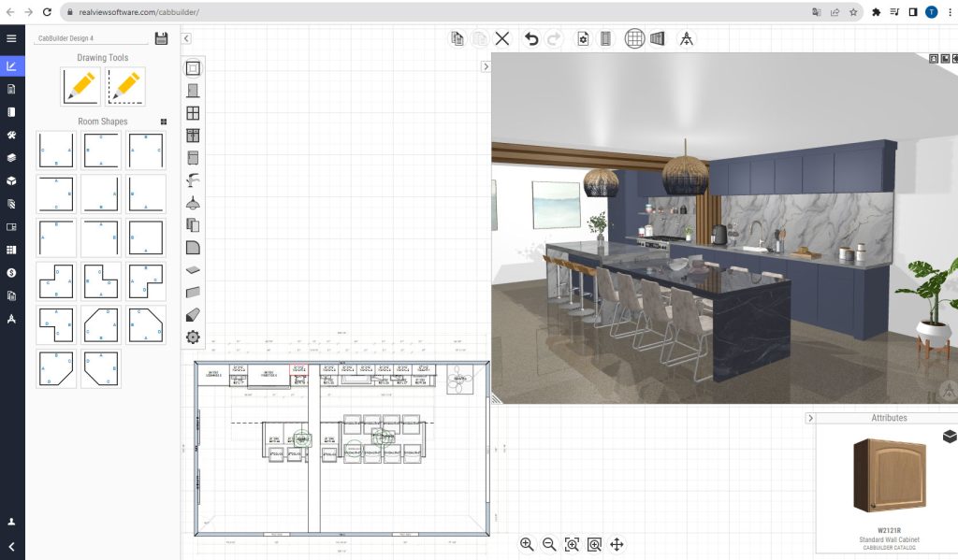Undo the last action
Screen dimensions: 958x560
coord(531,38)
